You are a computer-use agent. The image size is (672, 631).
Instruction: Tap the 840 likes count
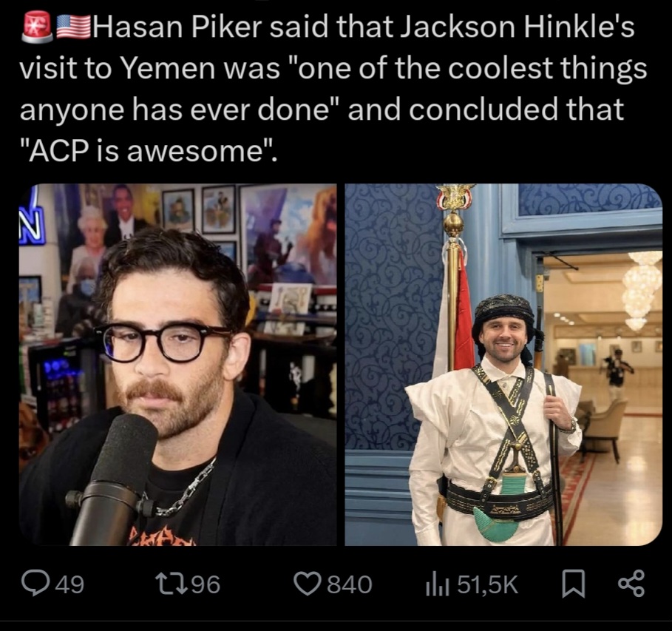point(349,584)
